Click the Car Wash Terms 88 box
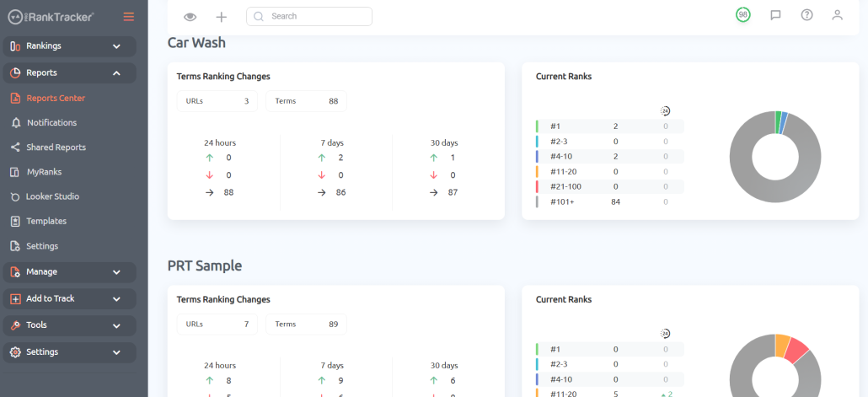The image size is (868, 397). point(306,101)
